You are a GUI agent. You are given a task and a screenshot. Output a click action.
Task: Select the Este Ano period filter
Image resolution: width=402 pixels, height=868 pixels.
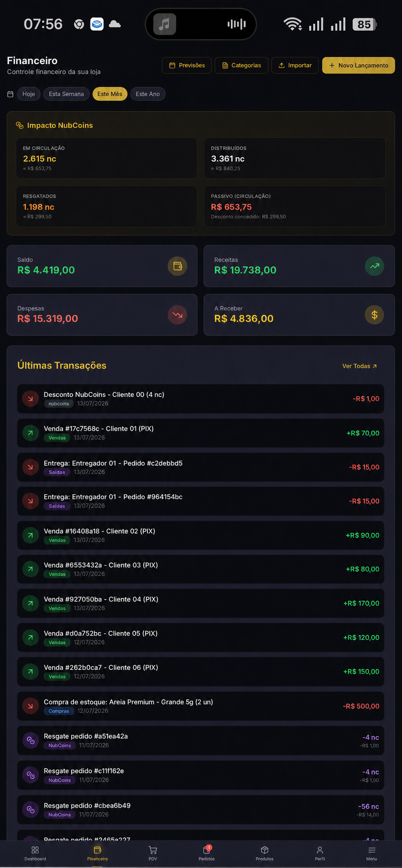[148, 94]
